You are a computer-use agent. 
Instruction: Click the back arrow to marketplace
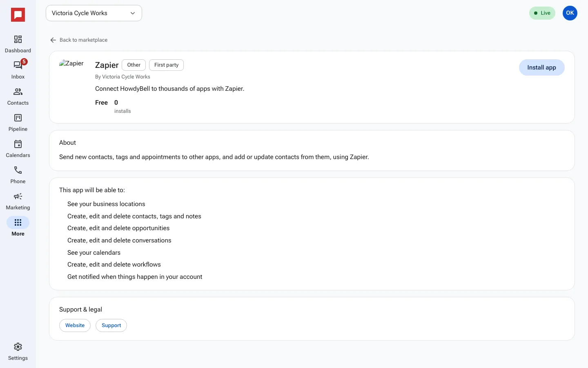coord(53,40)
